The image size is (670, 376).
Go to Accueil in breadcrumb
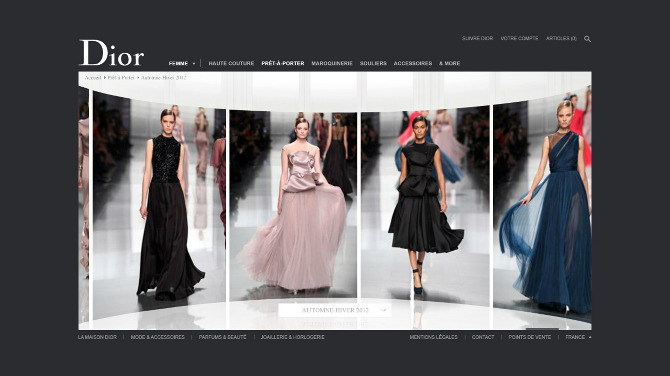click(x=93, y=78)
